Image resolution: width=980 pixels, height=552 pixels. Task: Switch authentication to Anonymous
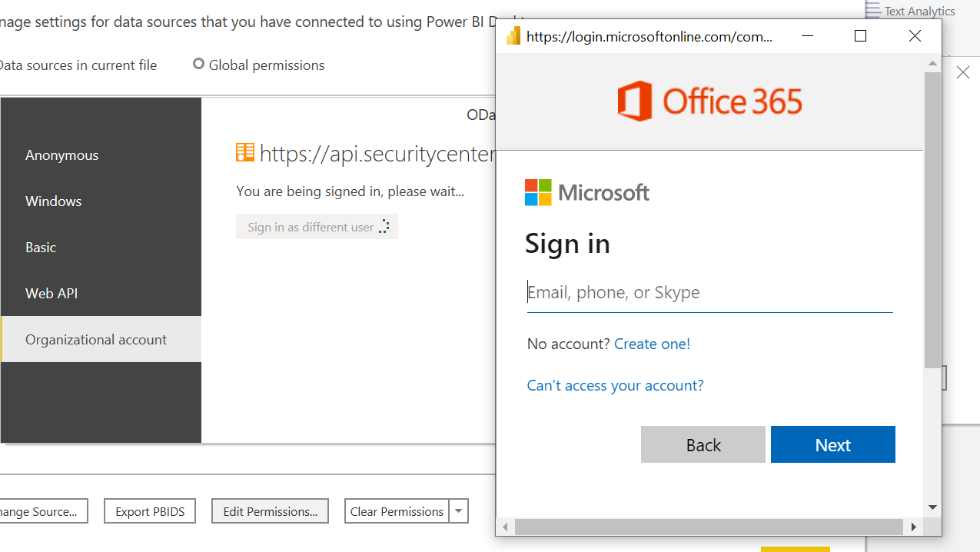(x=61, y=155)
